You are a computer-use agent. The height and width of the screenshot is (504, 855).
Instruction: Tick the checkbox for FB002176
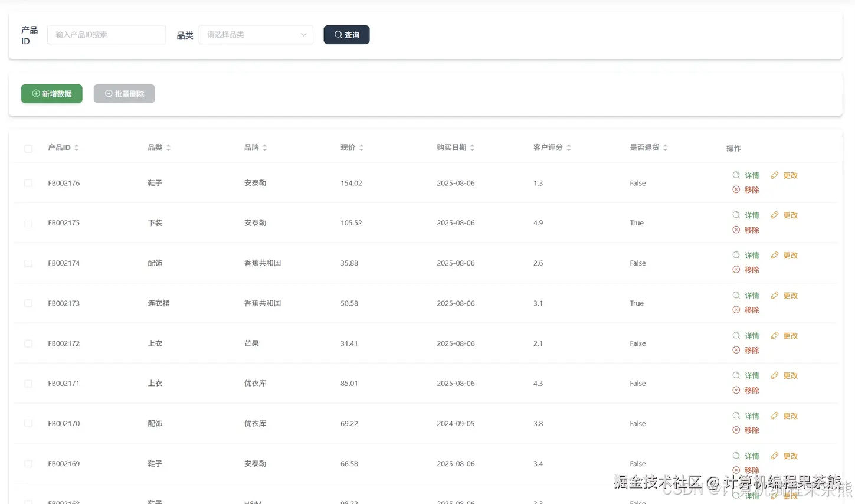pyautogui.click(x=28, y=184)
